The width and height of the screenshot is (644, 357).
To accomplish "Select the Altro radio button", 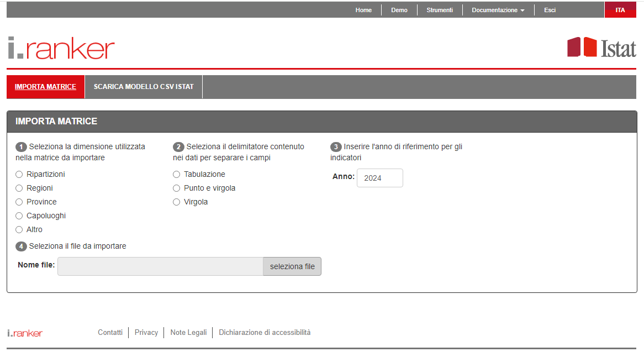I will tap(19, 230).
